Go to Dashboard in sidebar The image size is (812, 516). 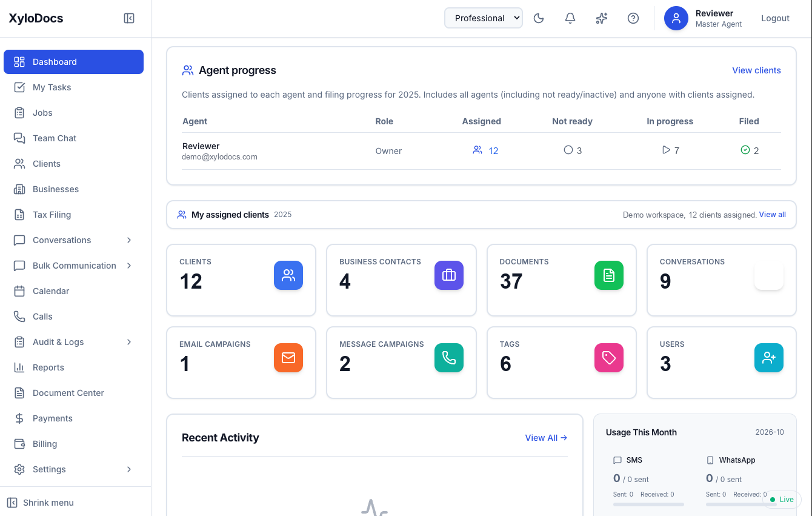click(73, 62)
